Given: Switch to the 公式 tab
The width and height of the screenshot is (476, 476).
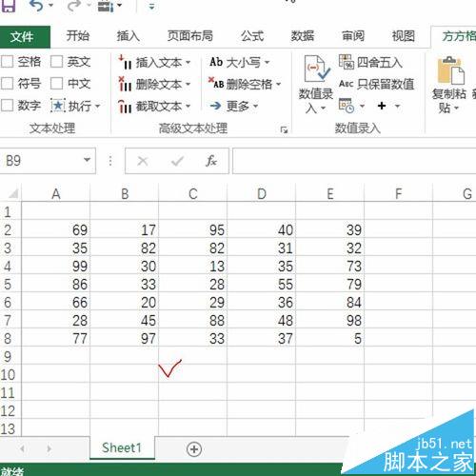Looking at the screenshot, I should (x=252, y=35).
